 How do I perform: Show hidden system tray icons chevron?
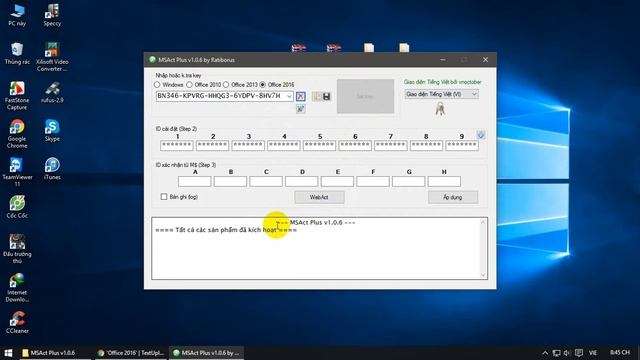(x=545, y=353)
